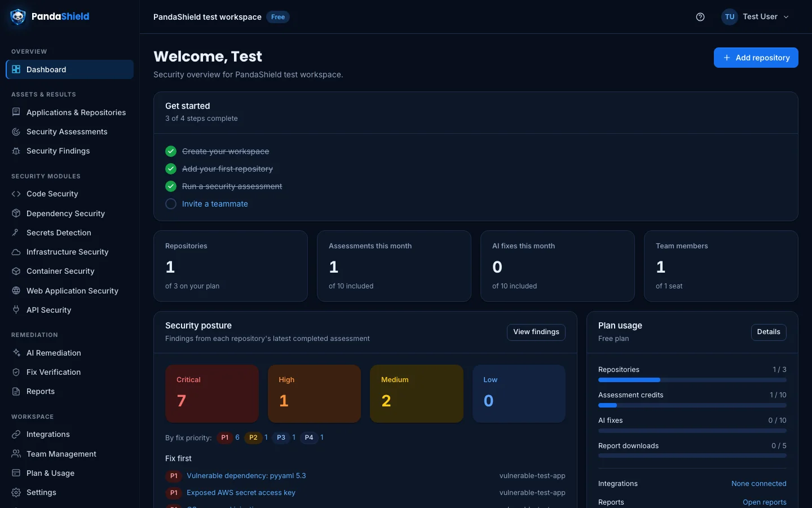This screenshot has width=812, height=508.
Task: Click the Assessment credits progress bar
Action: pyautogui.click(x=692, y=405)
